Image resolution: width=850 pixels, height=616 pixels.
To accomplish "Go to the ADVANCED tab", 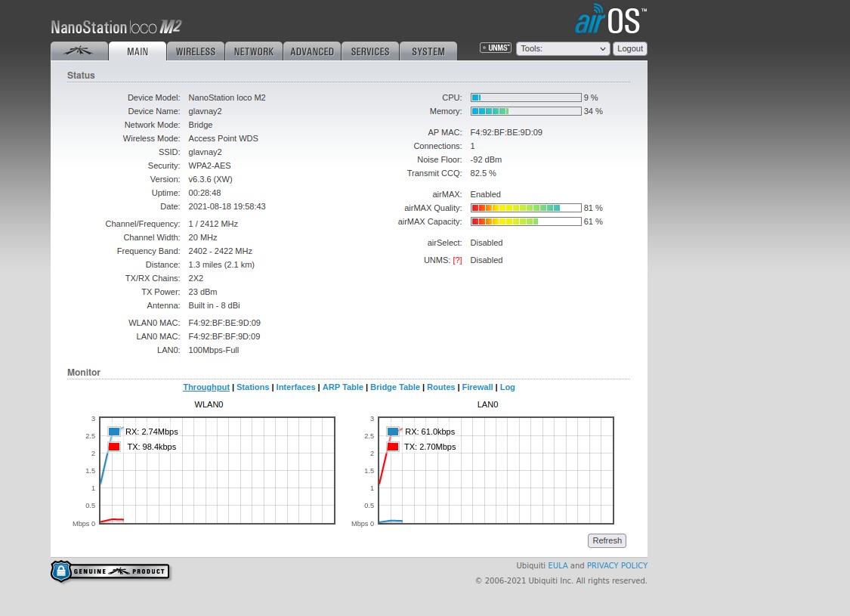I will click(312, 51).
